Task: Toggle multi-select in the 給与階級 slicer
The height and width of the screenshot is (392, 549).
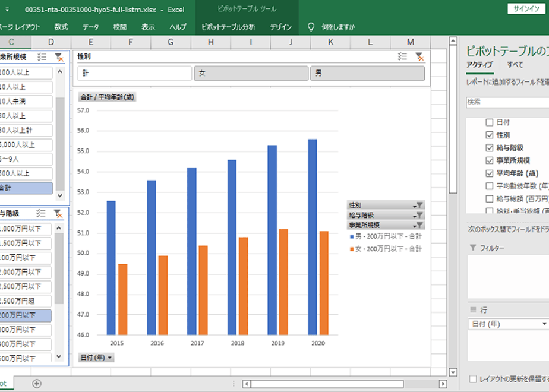Action: [x=41, y=213]
